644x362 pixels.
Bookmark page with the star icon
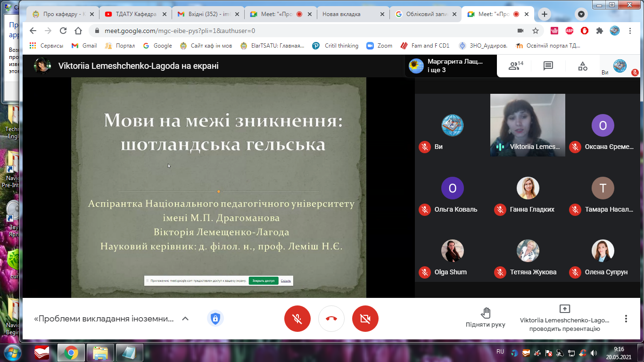[536, 31]
